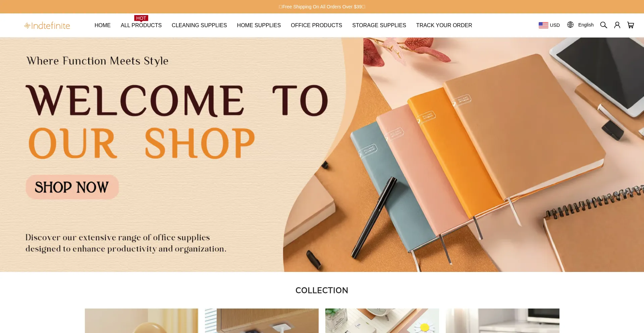This screenshot has height=333, width=644.
Task: Select HOME SUPPLIES in navigation
Action: (259, 25)
